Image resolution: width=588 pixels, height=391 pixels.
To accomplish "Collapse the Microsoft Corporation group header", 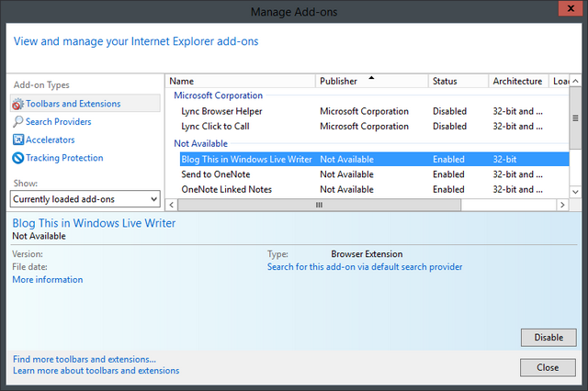I will point(219,95).
